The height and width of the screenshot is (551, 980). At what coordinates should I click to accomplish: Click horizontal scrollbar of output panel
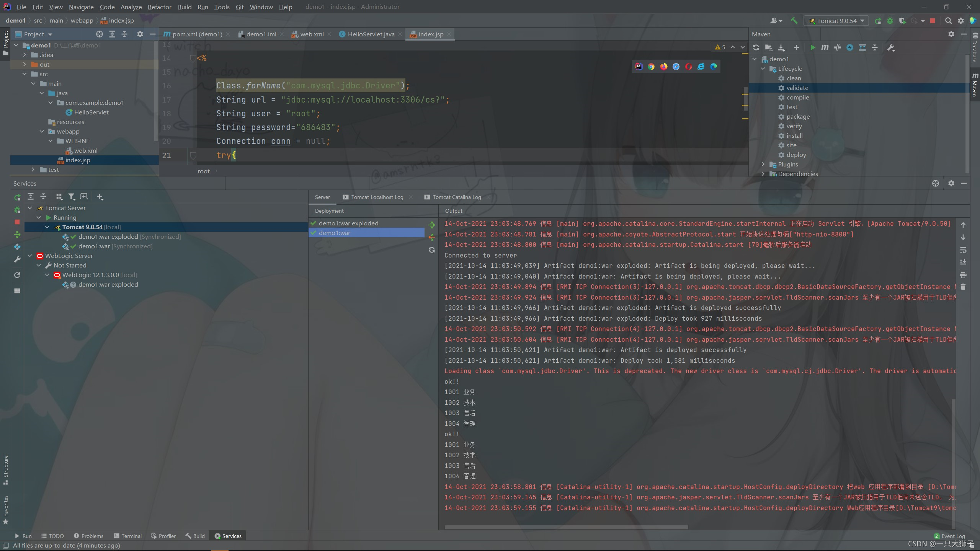[566, 527]
